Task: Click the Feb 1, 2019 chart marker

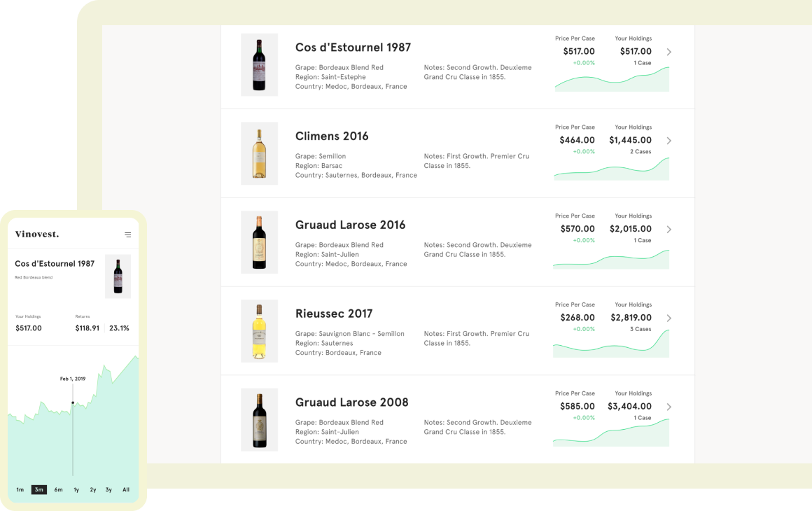Action: (x=73, y=402)
